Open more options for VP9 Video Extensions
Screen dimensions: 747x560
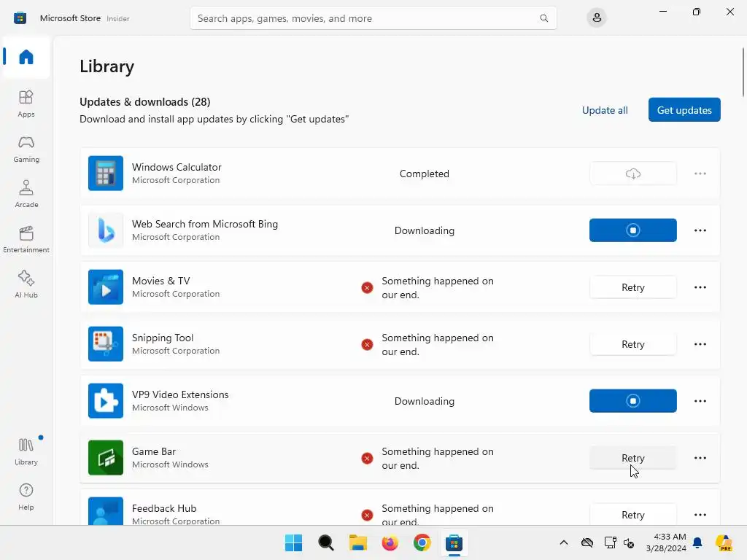(x=700, y=401)
